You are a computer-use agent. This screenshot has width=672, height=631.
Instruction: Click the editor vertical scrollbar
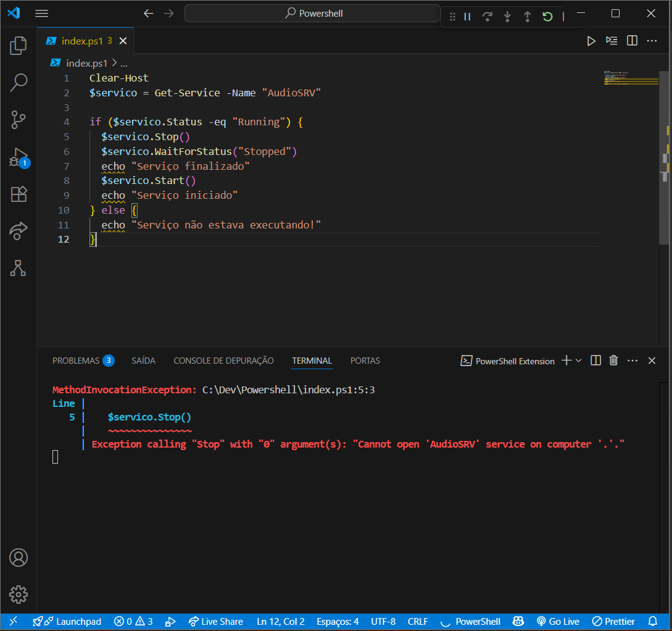tap(665, 157)
